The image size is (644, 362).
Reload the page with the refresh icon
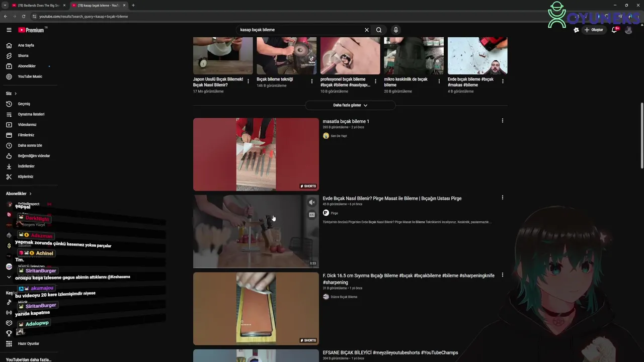coord(23,16)
